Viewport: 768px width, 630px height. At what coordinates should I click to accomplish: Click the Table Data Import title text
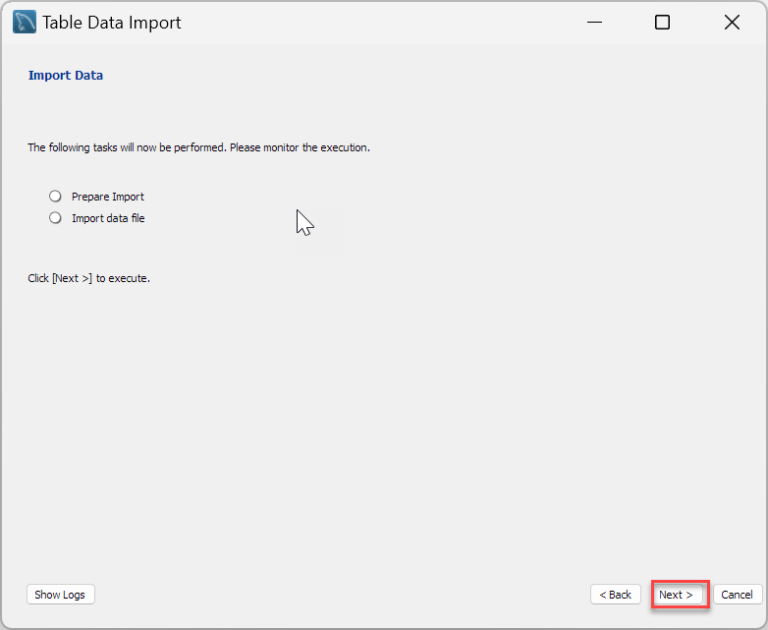(112, 23)
